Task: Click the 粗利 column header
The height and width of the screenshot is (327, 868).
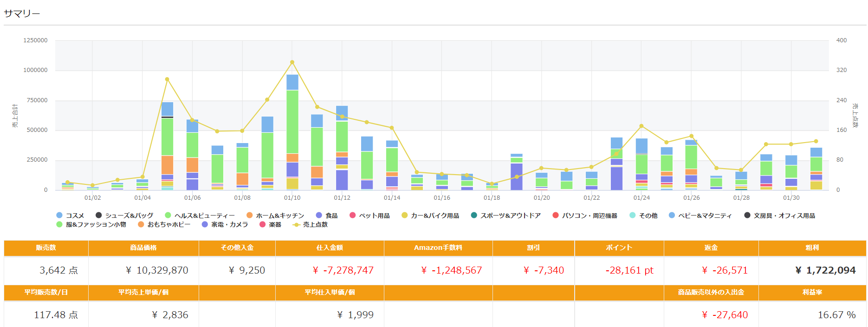Action: [x=812, y=248]
